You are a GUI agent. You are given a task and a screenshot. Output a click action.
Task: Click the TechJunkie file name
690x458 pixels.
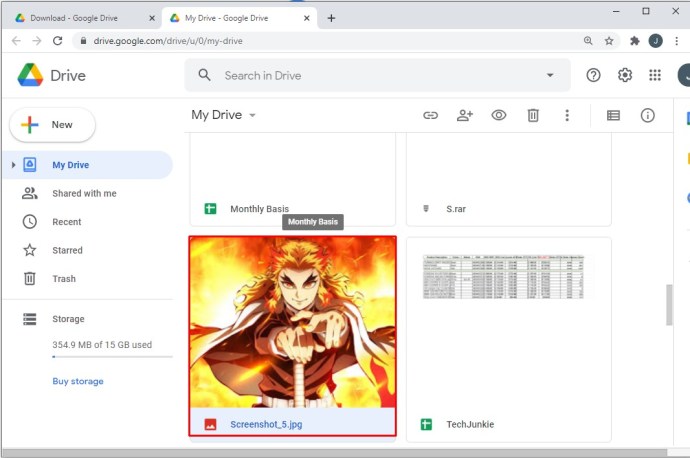click(470, 424)
